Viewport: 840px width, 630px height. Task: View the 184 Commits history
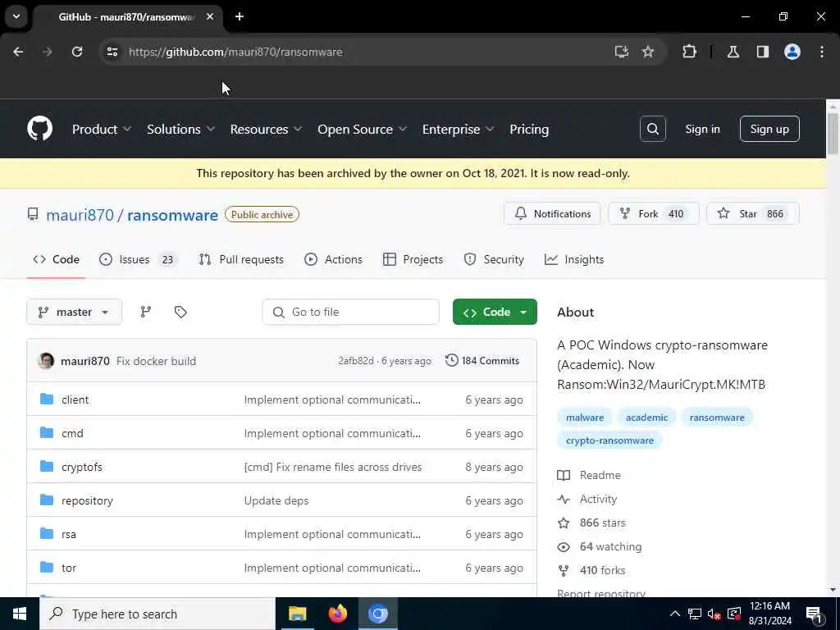(482, 361)
